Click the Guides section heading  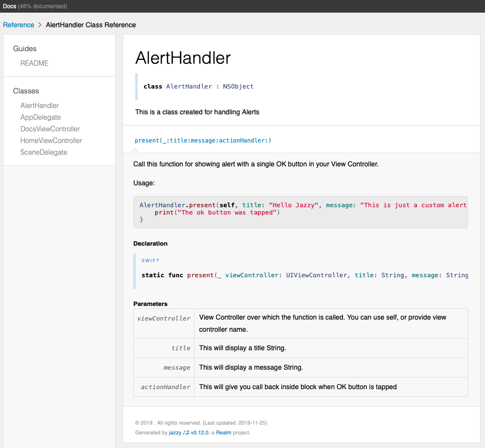point(25,49)
